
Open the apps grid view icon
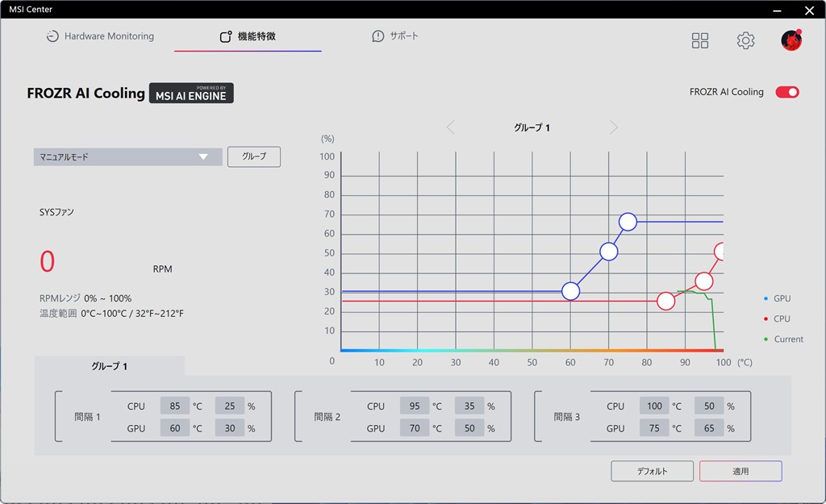(x=699, y=40)
